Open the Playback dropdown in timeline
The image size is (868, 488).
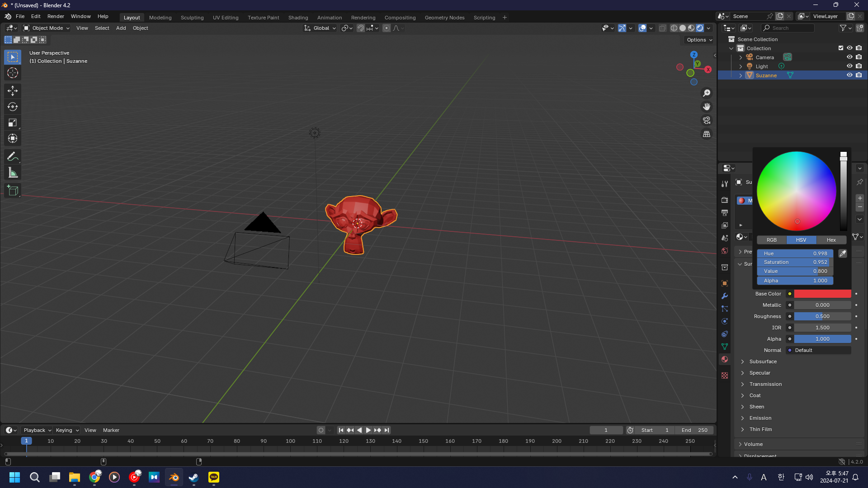pyautogui.click(x=37, y=430)
